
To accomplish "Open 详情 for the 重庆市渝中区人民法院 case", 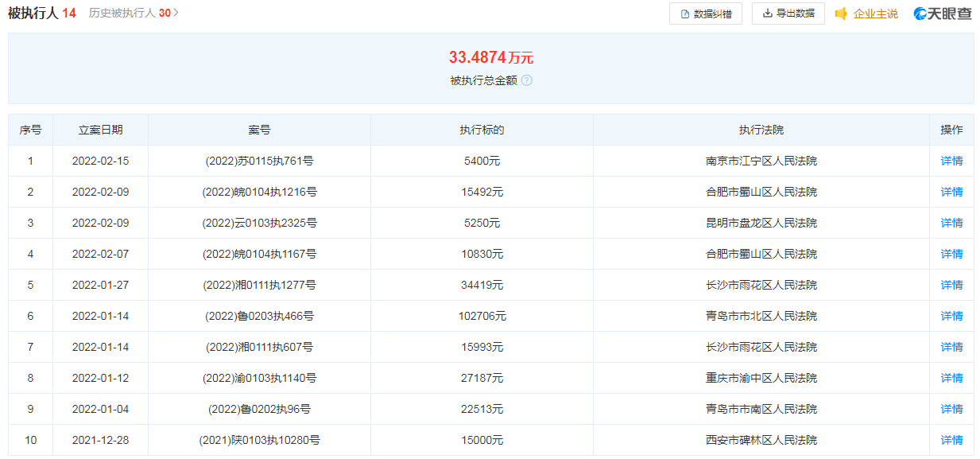I will point(951,378).
